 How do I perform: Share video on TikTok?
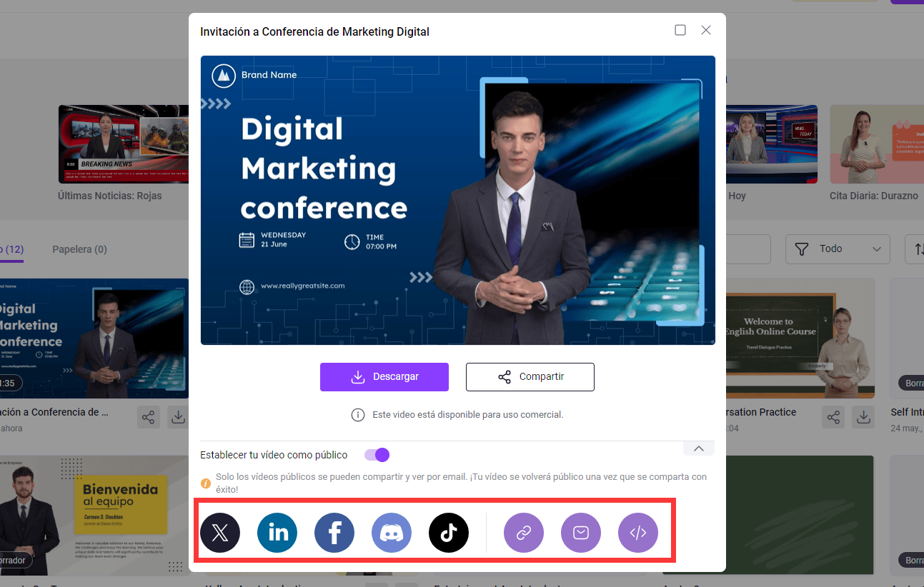point(449,533)
